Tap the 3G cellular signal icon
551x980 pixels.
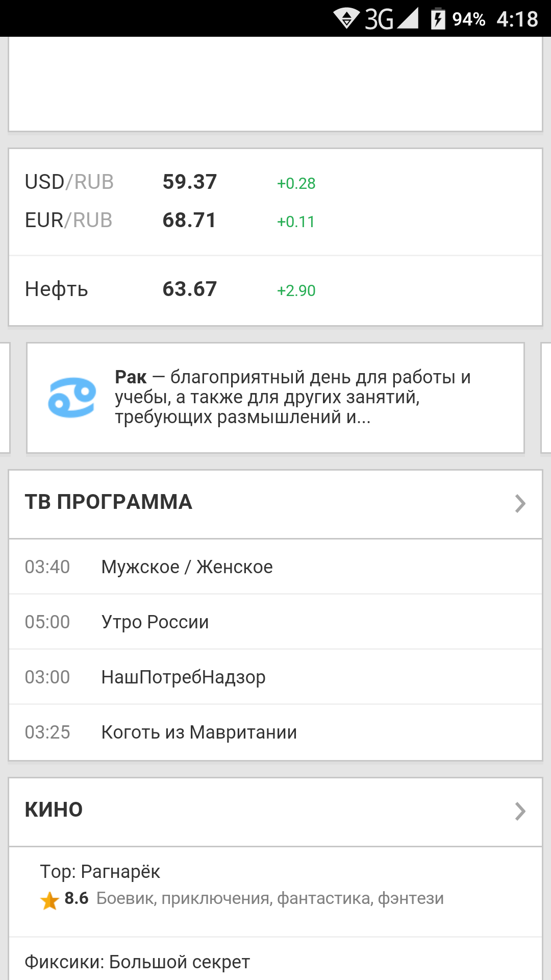coord(392,19)
